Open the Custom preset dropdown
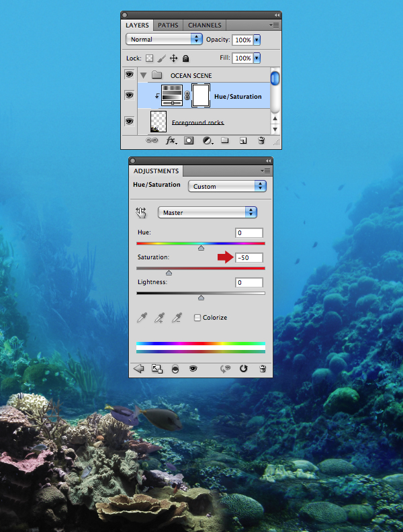 point(227,186)
